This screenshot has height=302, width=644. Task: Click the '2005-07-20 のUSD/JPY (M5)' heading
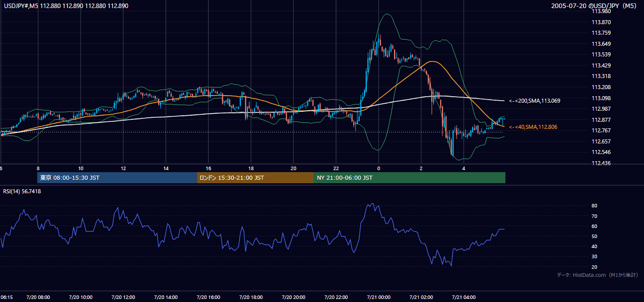[x=595, y=6]
